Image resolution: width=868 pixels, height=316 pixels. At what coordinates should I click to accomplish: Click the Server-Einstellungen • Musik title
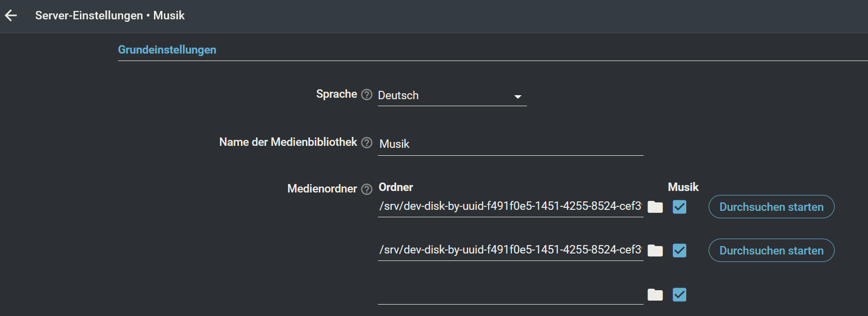[x=110, y=15]
